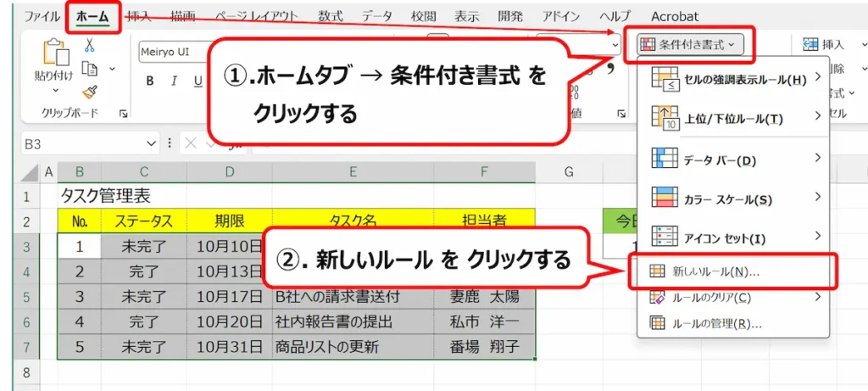Click the B社への請求書送付 task cell

point(353,296)
